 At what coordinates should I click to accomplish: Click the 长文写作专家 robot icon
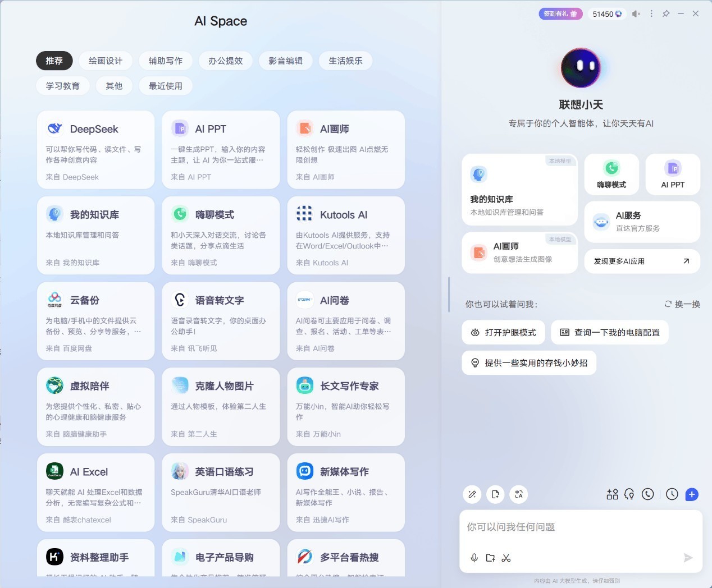pyautogui.click(x=305, y=385)
